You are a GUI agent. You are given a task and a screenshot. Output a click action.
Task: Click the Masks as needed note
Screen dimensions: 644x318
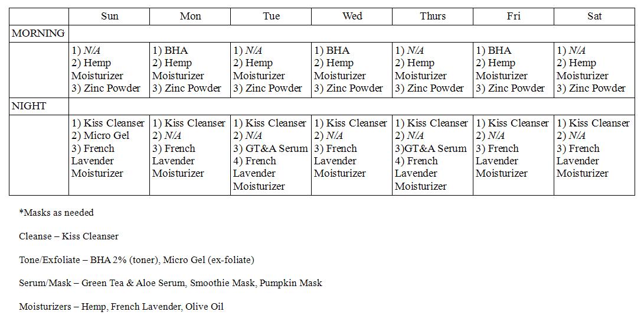coord(56,213)
